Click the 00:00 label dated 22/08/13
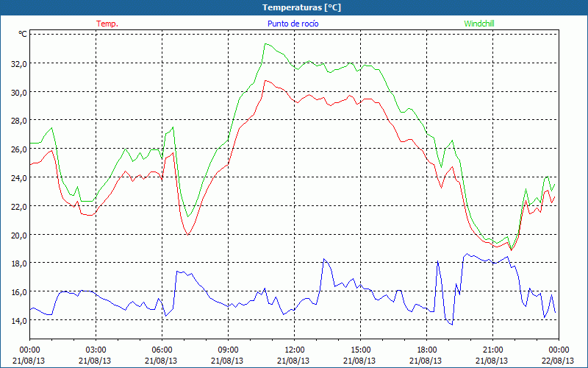Screen dimensions: 588x368 (x=559, y=350)
